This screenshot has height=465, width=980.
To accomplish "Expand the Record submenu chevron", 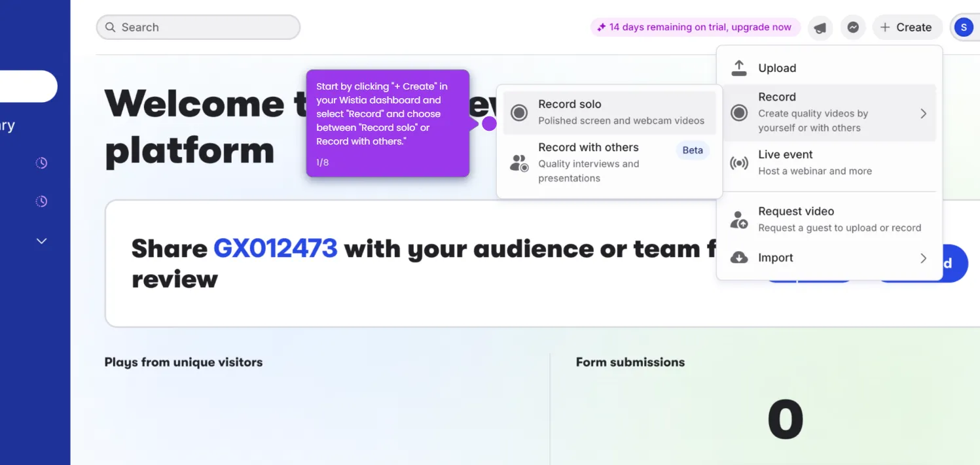I will [923, 114].
